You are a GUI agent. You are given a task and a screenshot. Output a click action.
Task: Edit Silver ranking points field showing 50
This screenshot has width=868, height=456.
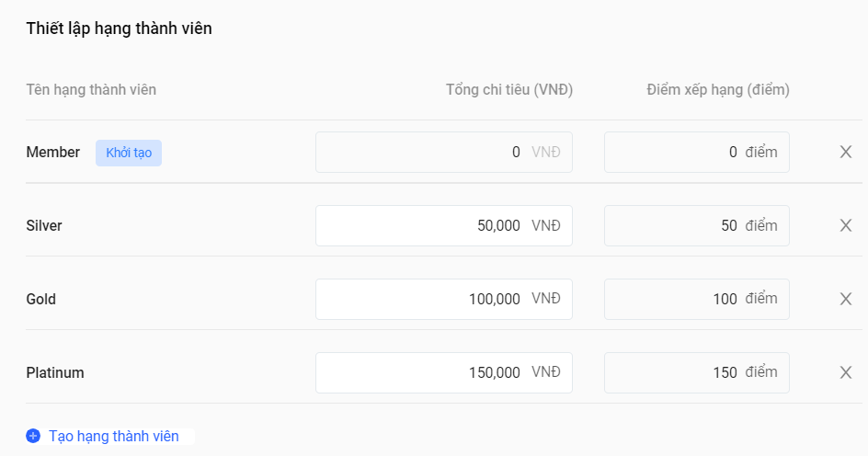click(x=696, y=226)
